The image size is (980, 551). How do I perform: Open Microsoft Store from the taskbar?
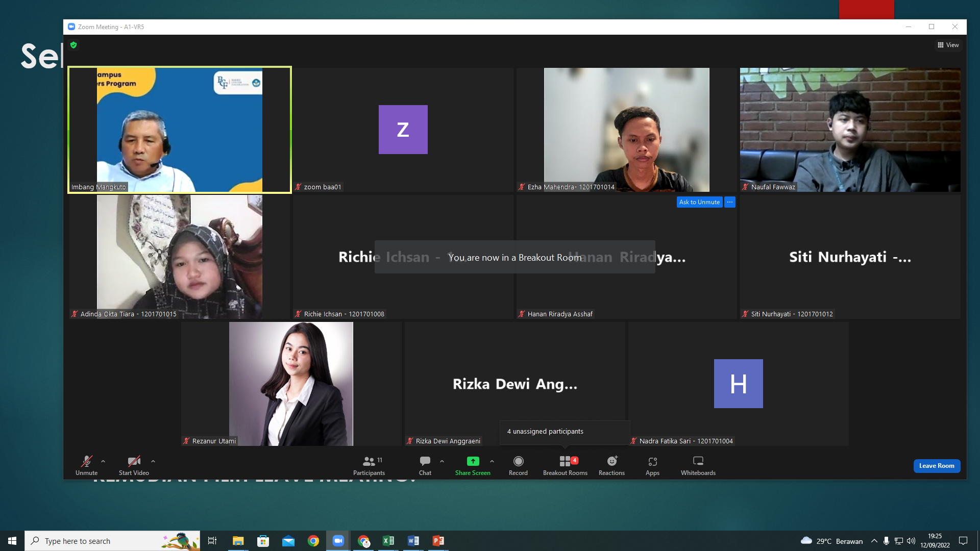click(263, 541)
